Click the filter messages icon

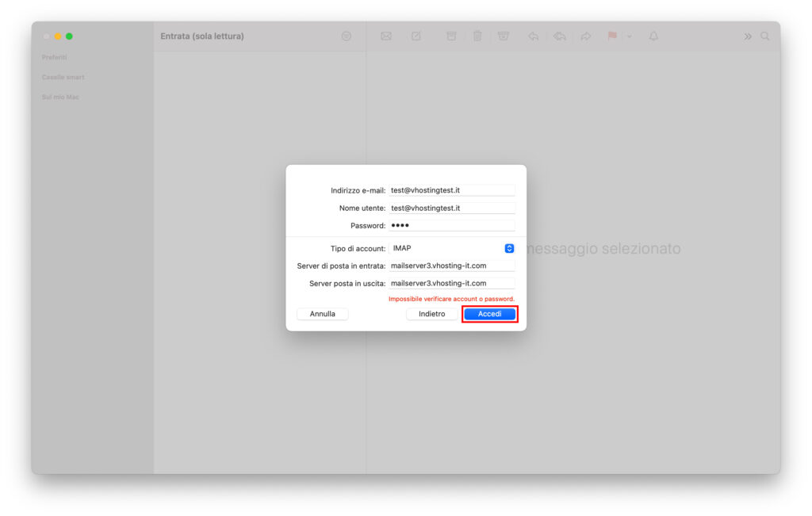347,36
